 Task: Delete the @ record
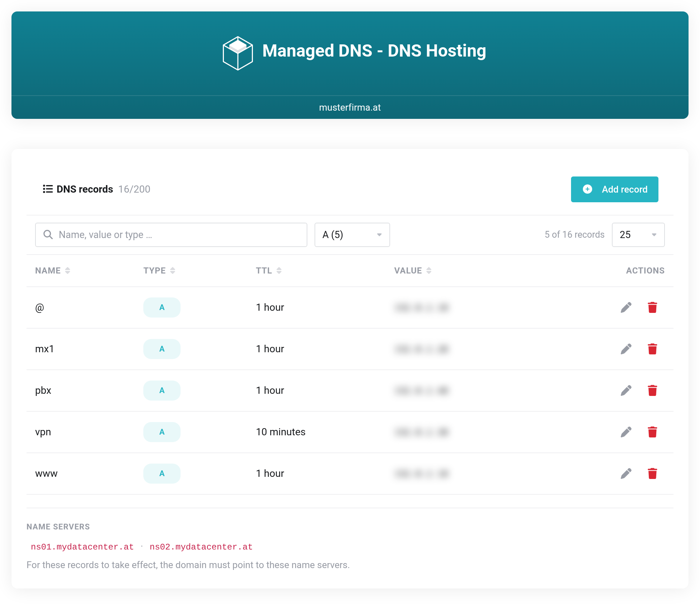click(x=652, y=307)
